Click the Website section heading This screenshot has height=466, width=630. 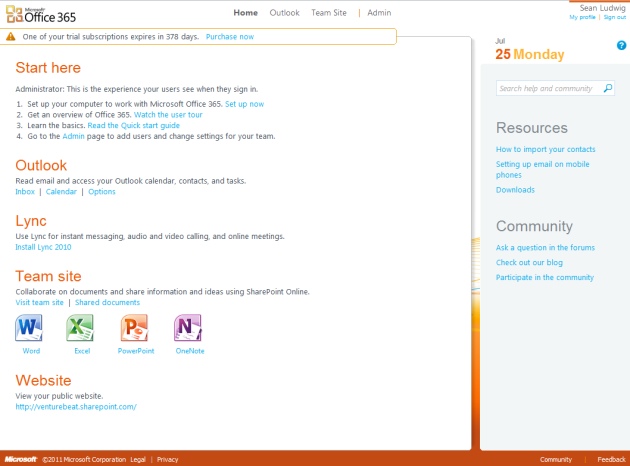point(43,380)
